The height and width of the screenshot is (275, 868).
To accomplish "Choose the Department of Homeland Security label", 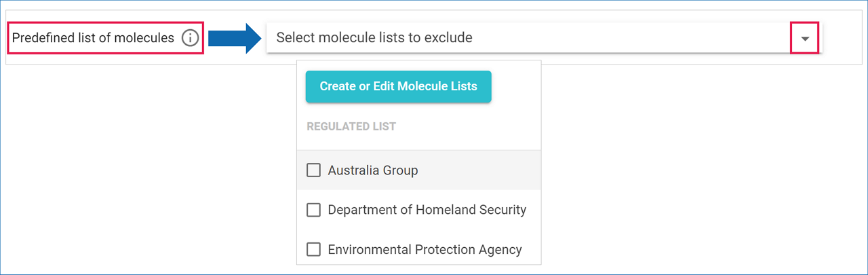I will coord(427,210).
